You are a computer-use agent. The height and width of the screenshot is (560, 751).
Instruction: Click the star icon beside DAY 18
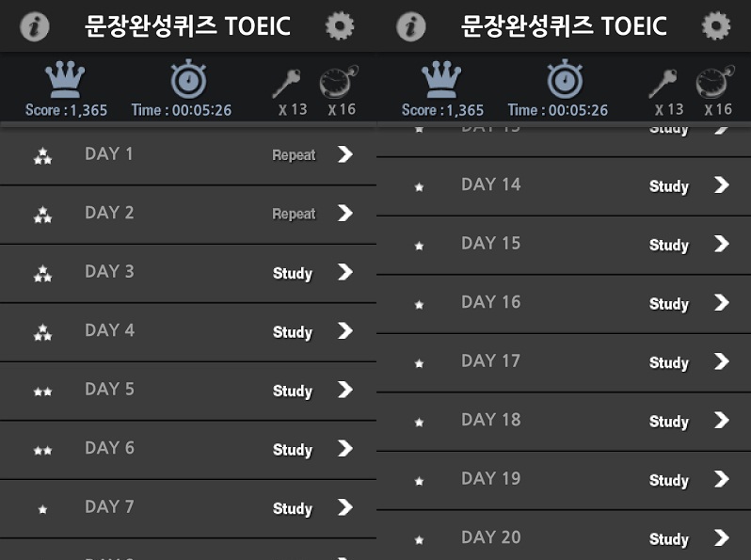pos(419,423)
